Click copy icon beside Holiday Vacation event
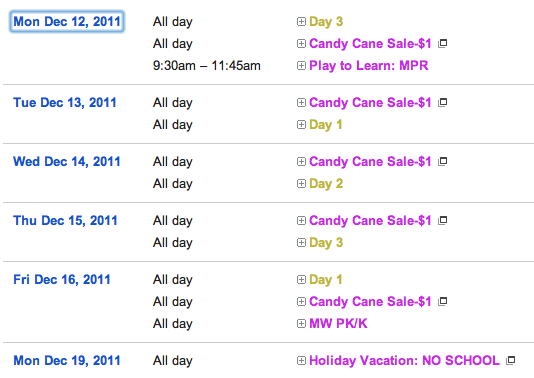The width and height of the screenshot is (534, 378). [511, 360]
